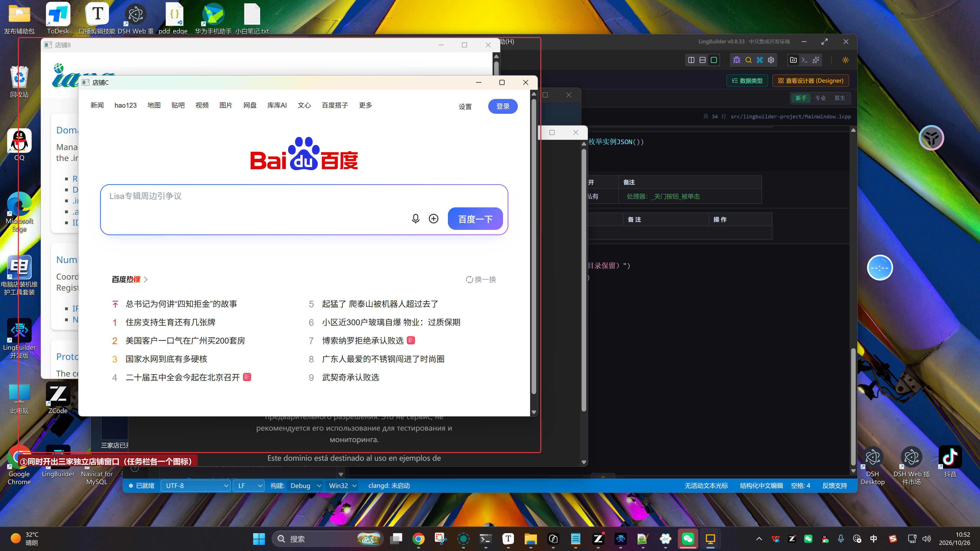Viewport: 980px width, 551px height.
Task: Open the gear settings icon in LingBuilder toolbar
Action: point(771,60)
